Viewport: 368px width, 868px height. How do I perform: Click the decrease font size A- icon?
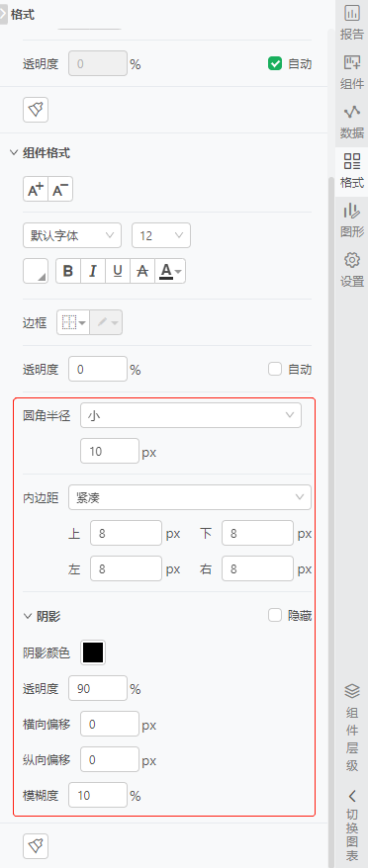[60, 190]
